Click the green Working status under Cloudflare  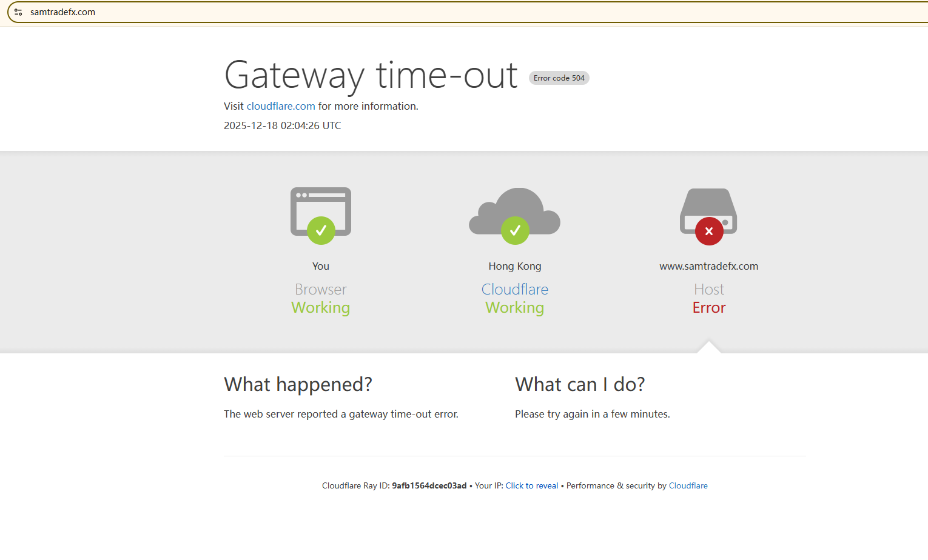[x=515, y=308]
